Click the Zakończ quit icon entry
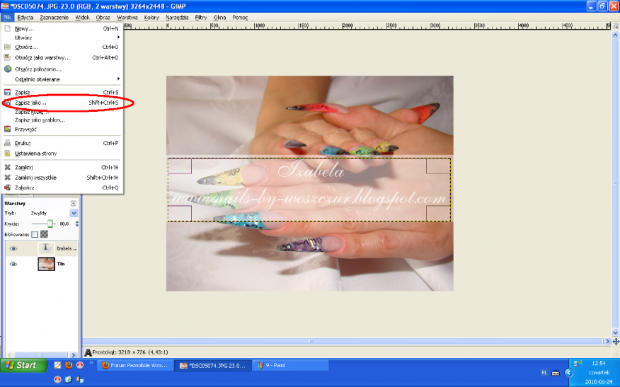Viewport: 620px width, 387px height. click(7, 187)
